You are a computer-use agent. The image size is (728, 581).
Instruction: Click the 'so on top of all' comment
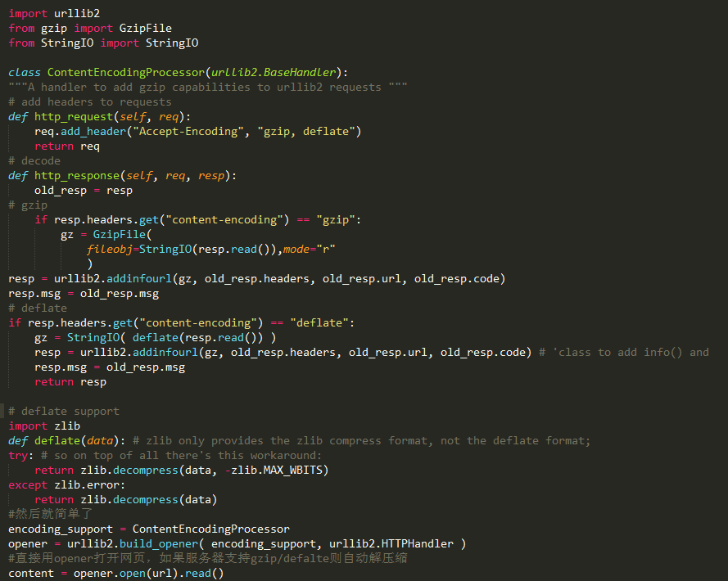pos(181,456)
